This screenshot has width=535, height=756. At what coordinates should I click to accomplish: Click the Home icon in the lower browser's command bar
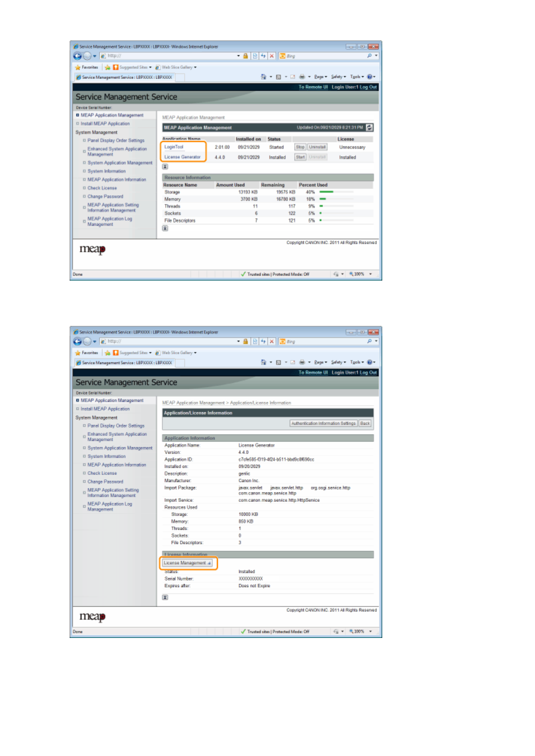[x=264, y=362]
